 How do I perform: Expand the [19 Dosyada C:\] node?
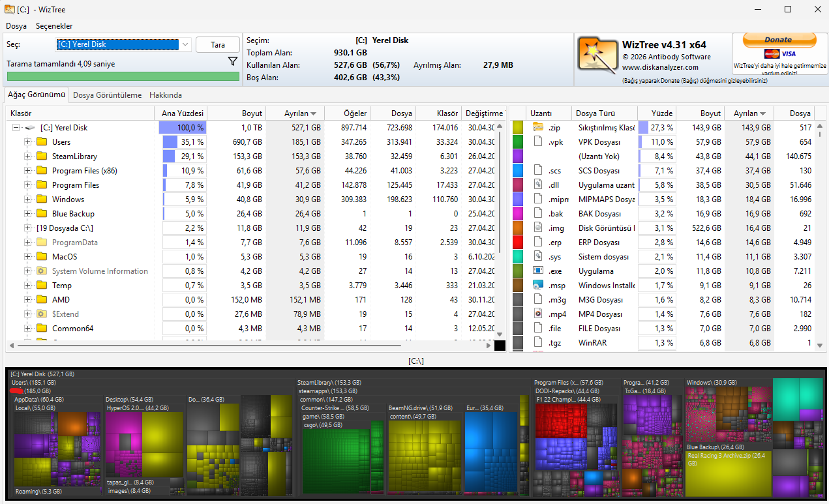coord(28,228)
